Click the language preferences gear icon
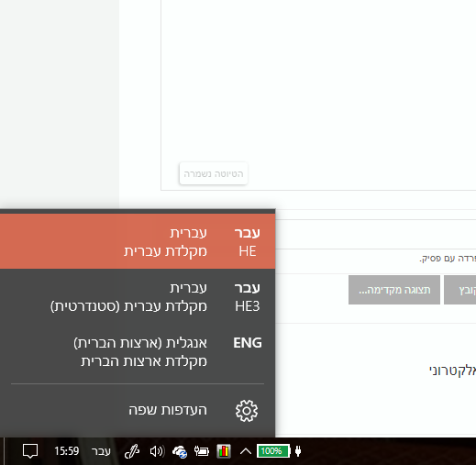This screenshot has width=476, height=465. click(247, 411)
